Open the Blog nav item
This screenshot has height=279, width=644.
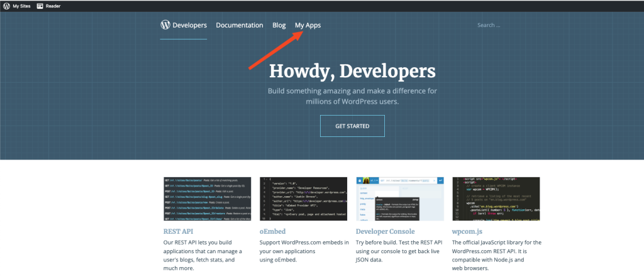coord(279,25)
